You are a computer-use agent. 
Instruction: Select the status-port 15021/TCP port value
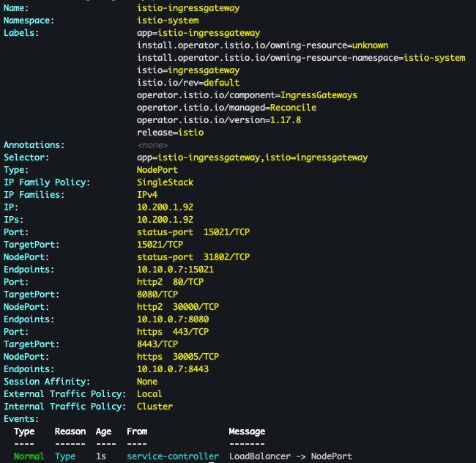pyautogui.click(x=193, y=232)
